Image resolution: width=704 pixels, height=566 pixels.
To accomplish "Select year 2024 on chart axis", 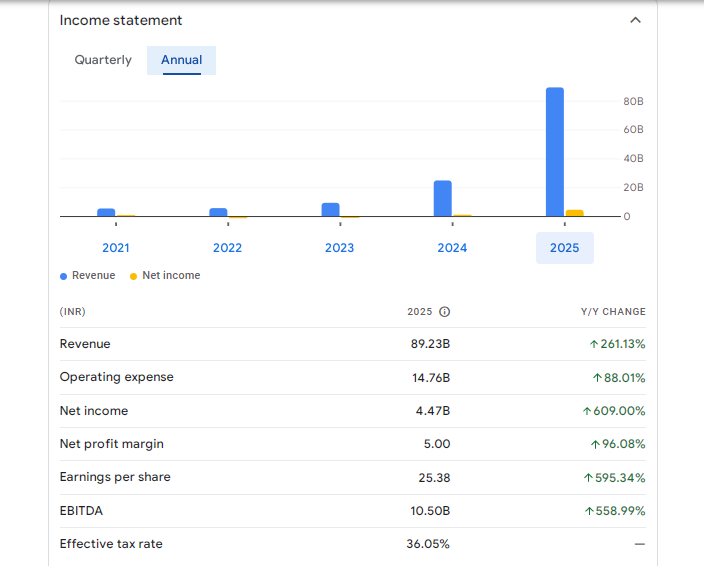I will coord(452,248).
